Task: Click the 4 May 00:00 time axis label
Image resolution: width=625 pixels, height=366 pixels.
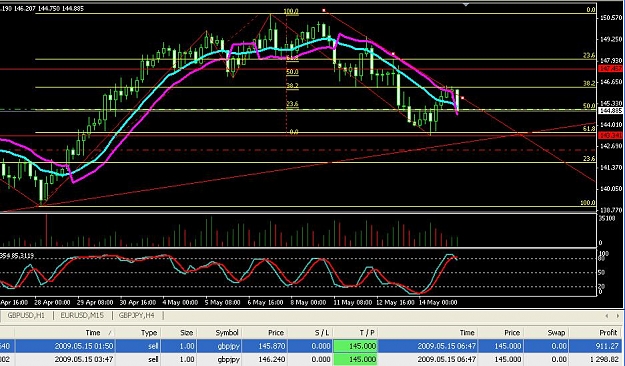Action: click(180, 302)
